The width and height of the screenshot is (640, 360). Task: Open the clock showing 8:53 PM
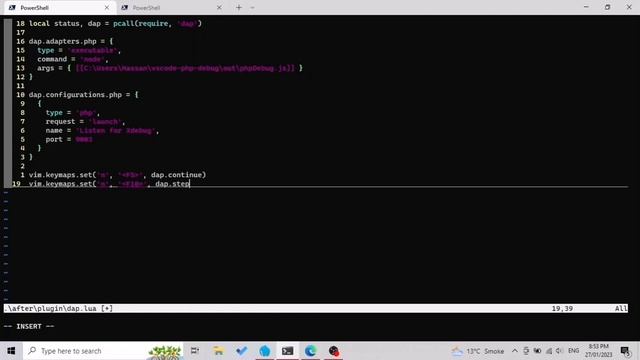point(598,351)
